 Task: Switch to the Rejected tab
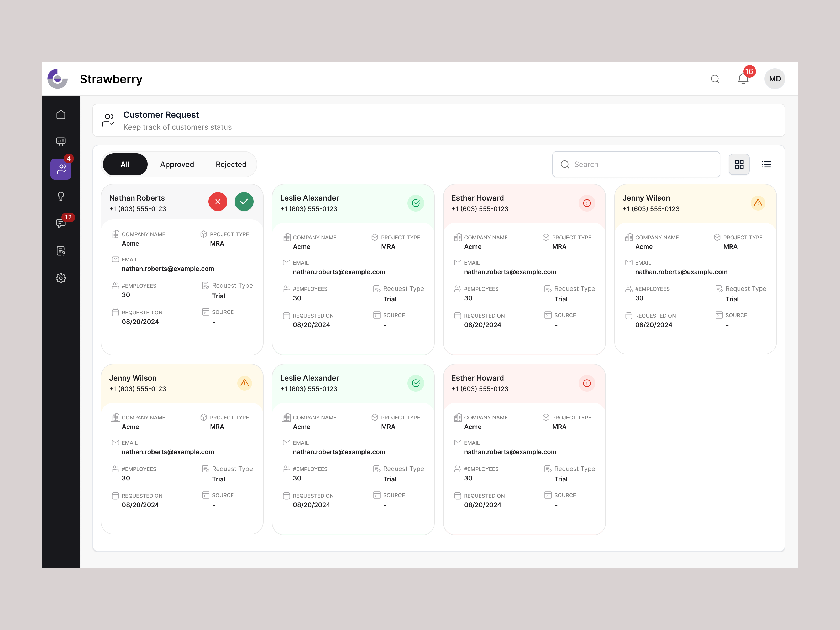tap(231, 164)
